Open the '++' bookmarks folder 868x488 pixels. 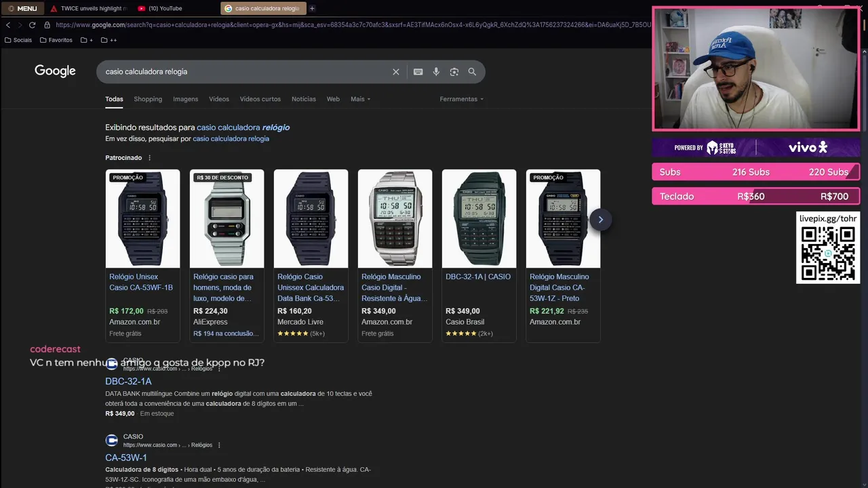[x=108, y=40]
